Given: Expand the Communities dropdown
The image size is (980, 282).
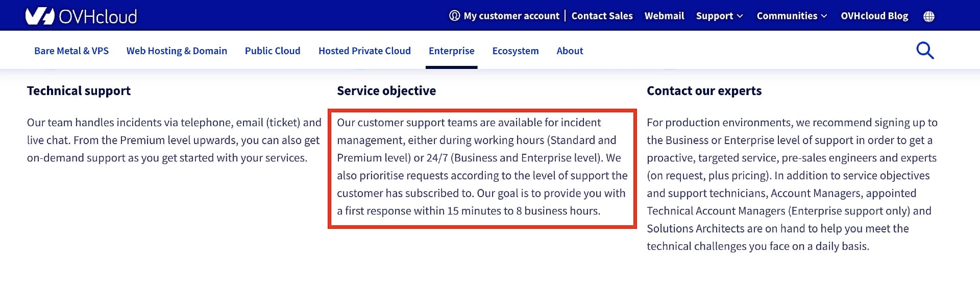Looking at the screenshot, I should point(792,16).
